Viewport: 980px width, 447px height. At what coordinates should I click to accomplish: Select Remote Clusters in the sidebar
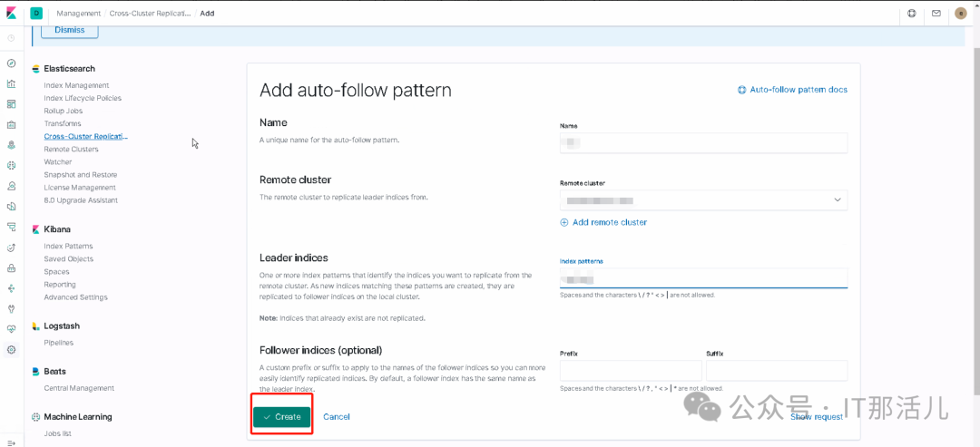[71, 149]
